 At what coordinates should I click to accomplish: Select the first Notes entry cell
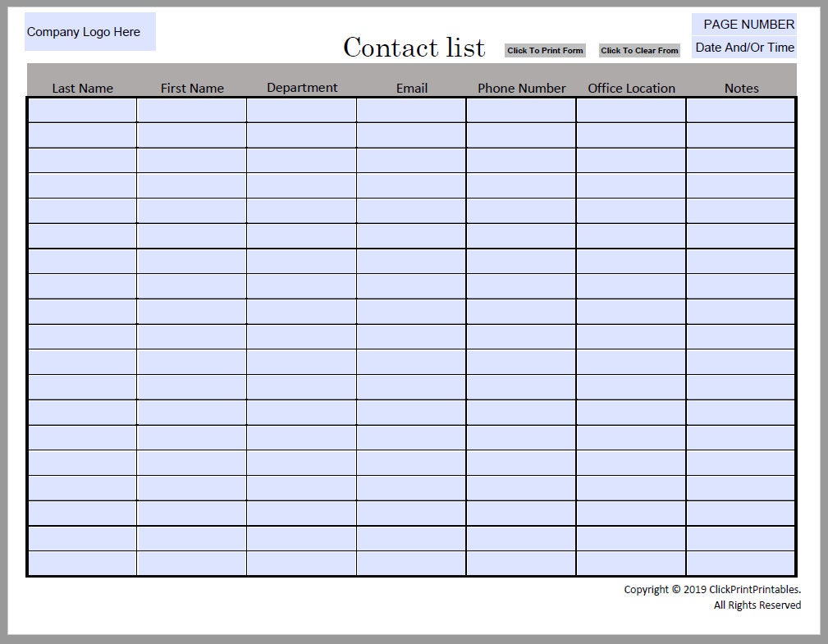pyautogui.click(x=740, y=109)
